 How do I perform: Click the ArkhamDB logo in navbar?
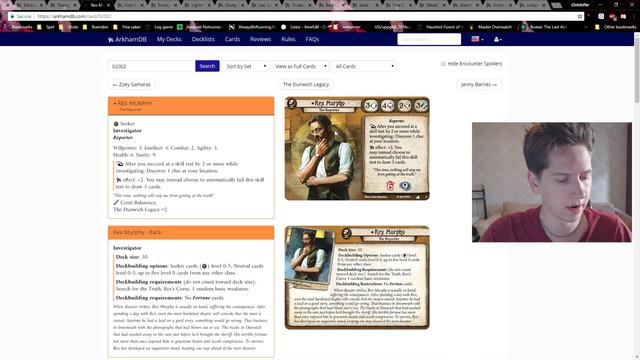tap(127, 39)
